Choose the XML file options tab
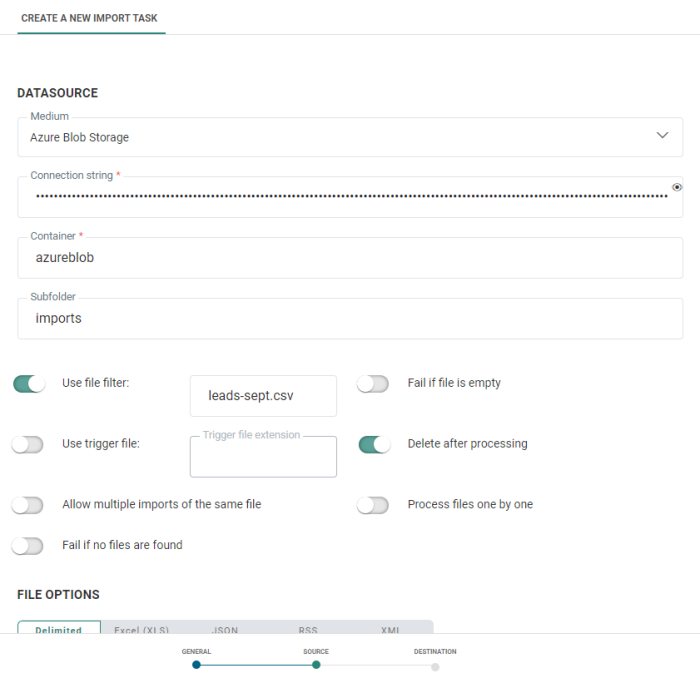Screen dimensions: 700x678 (x=391, y=629)
